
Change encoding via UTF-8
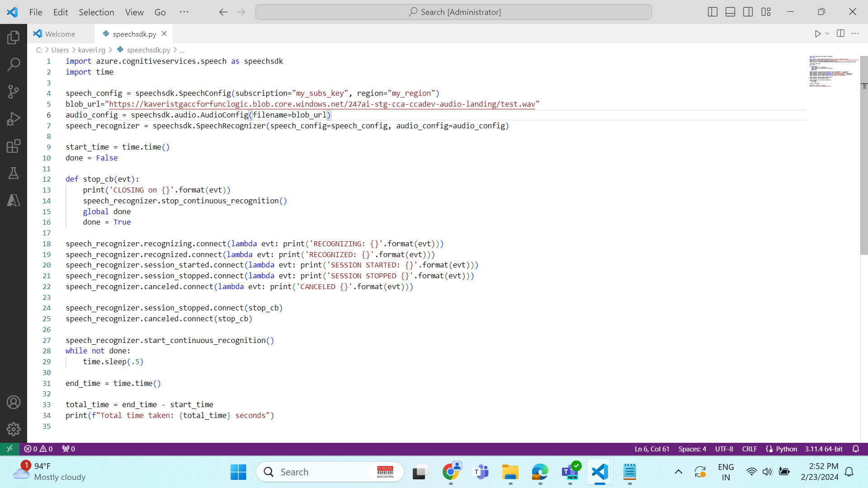[724, 449]
